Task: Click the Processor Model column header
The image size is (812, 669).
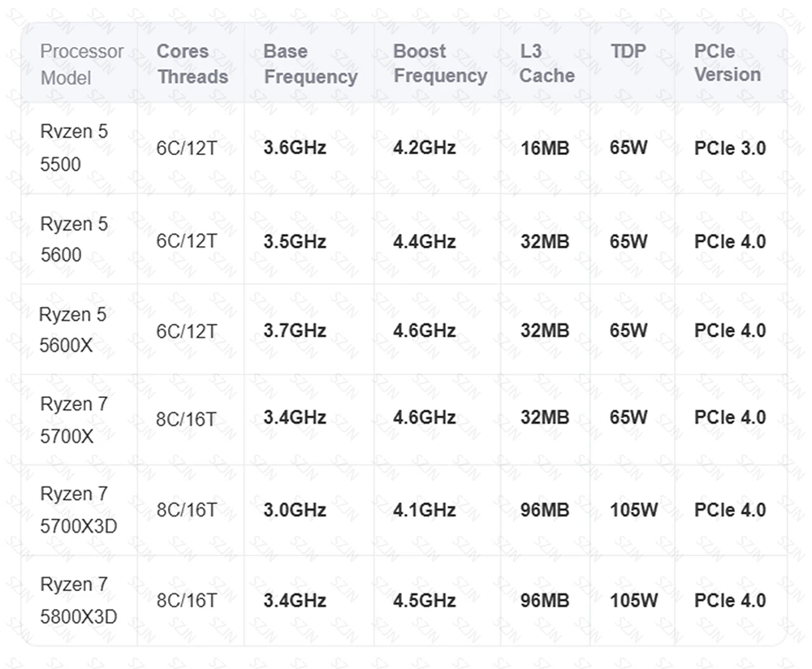Action: [81, 64]
